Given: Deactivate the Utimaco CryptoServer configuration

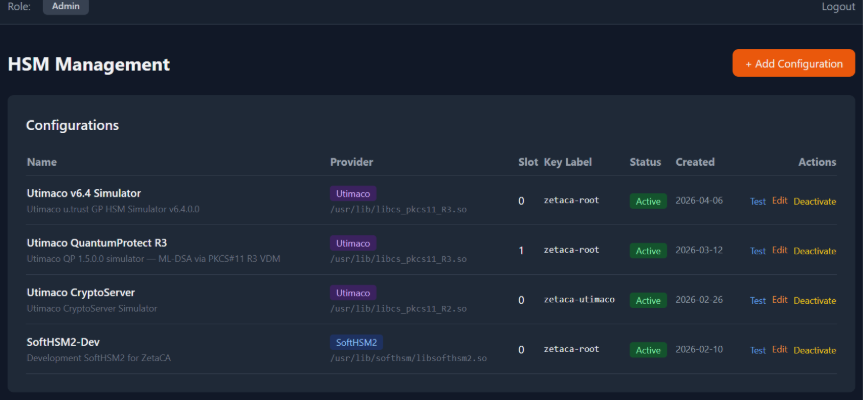Looking at the screenshot, I should pyautogui.click(x=814, y=300).
